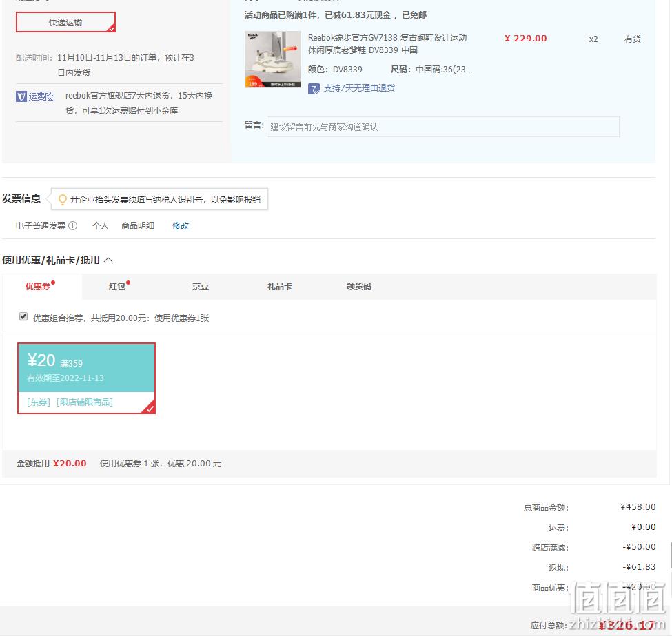Open the Reebok GV7138 product title
Viewport: 672px width, 636px height.
pyautogui.click(x=387, y=43)
